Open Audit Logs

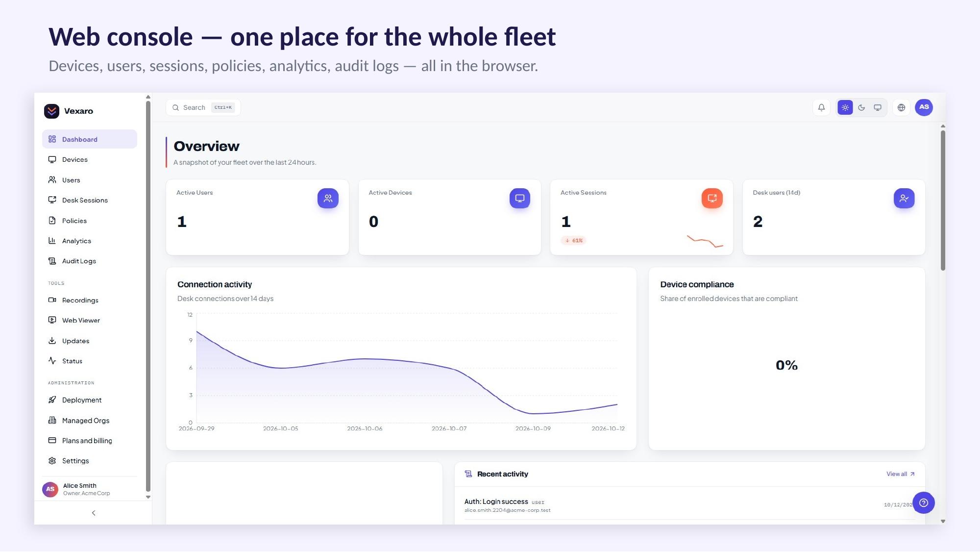point(90,261)
